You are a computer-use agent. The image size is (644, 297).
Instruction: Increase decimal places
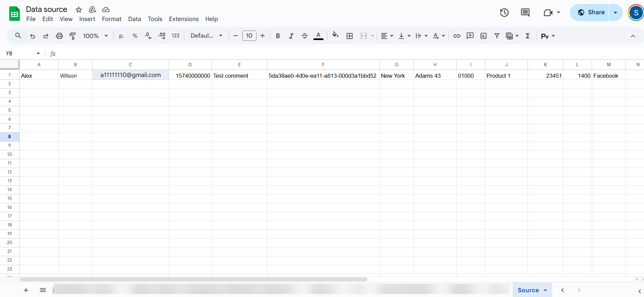(162, 36)
